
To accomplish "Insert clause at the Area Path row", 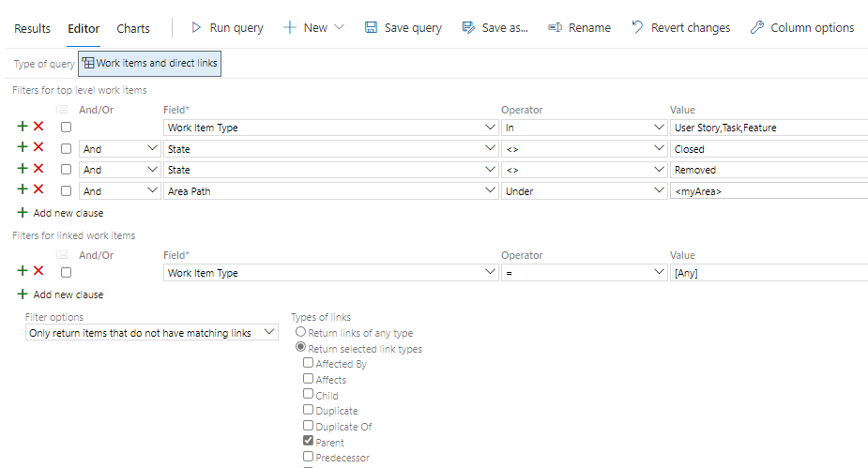I will [x=23, y=189].
